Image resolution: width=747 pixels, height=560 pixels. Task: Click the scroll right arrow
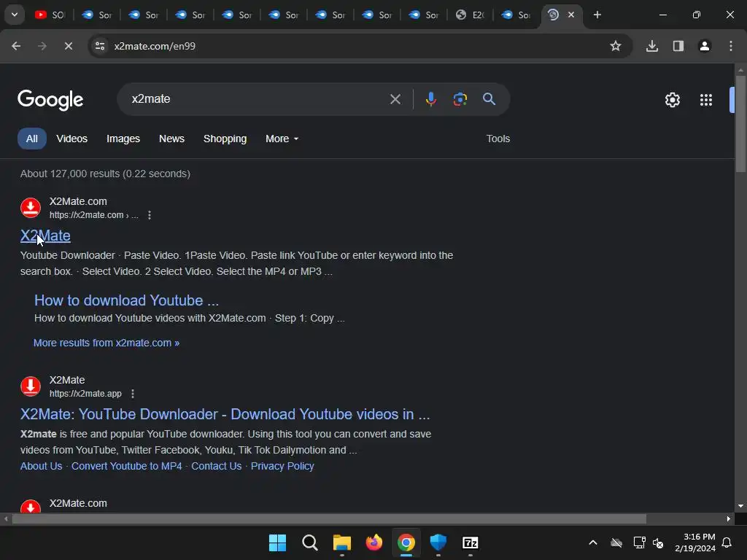point(729,518)
